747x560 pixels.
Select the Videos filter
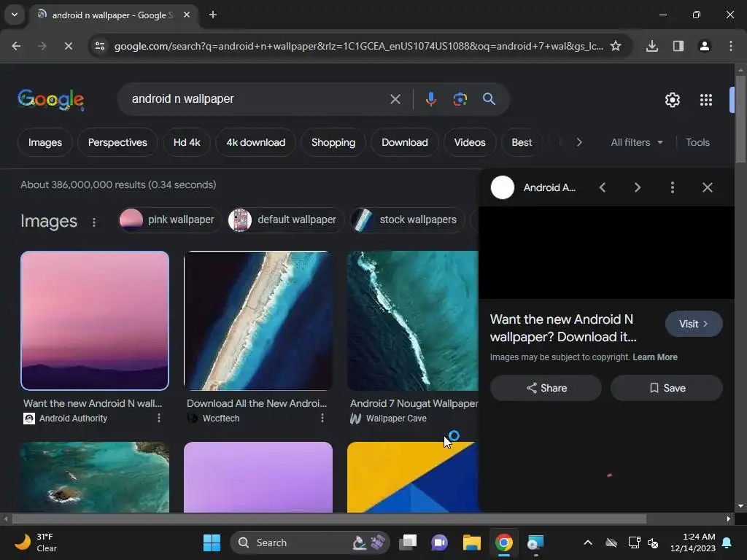tap(469, 142)
